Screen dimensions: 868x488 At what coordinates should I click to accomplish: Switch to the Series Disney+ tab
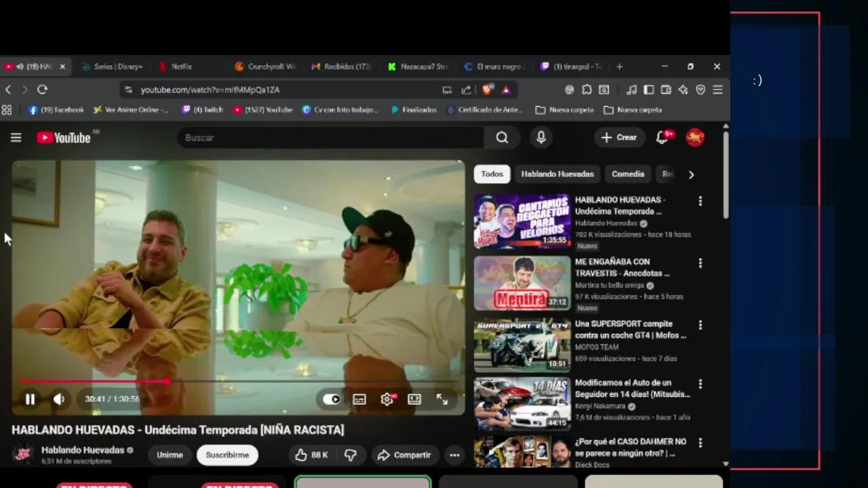coord(112,66)
